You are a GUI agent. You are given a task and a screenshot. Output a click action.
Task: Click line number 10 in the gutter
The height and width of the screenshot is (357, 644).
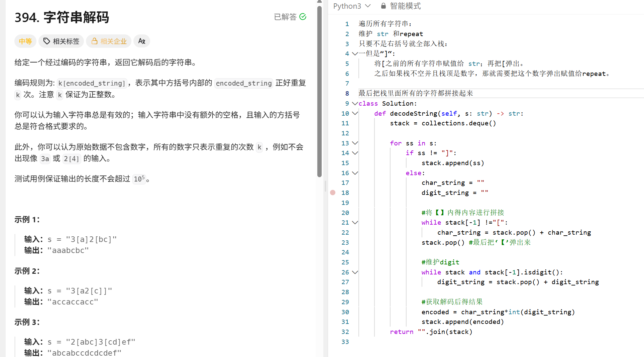(345, 113)
